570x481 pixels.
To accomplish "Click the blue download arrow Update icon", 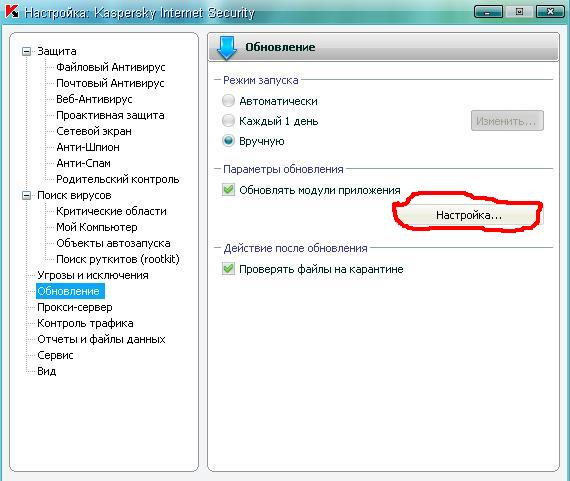I will click(226, 48).
